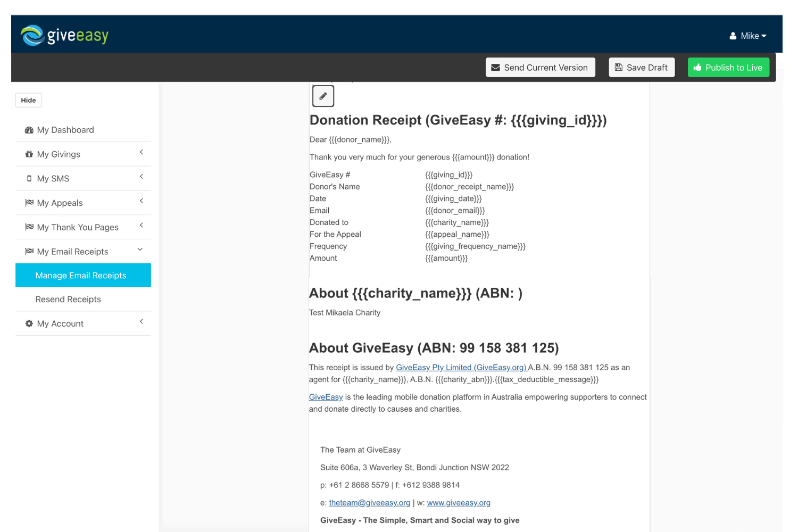Image resolution: width=798 pixels, height=532 pixels.
Task: Click the user icon beside Mike
Action: (732, 36)
